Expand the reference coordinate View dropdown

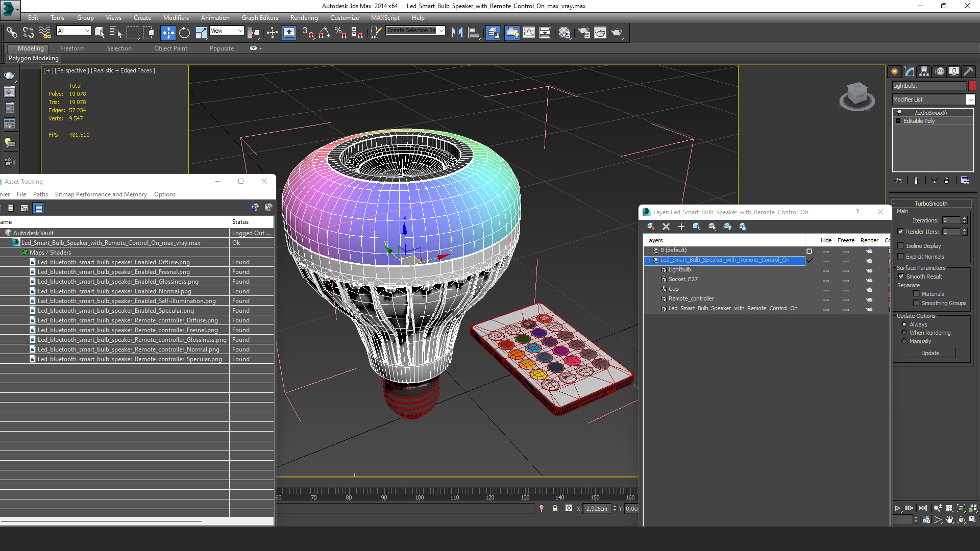click(x=240, y=31)
